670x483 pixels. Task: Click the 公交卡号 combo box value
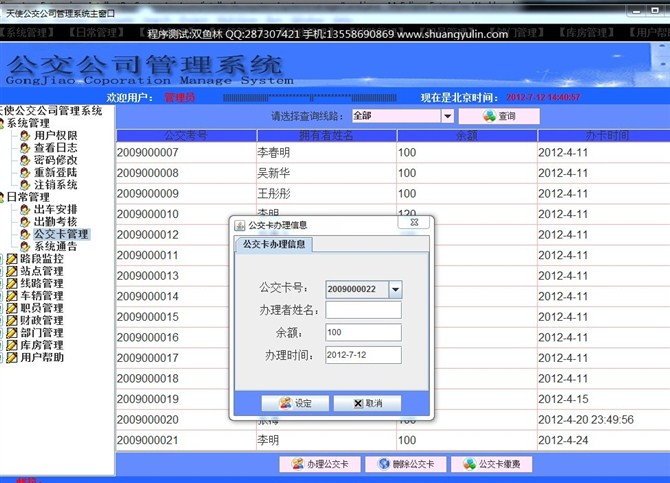pyautogui.click(x=357, y=289)
